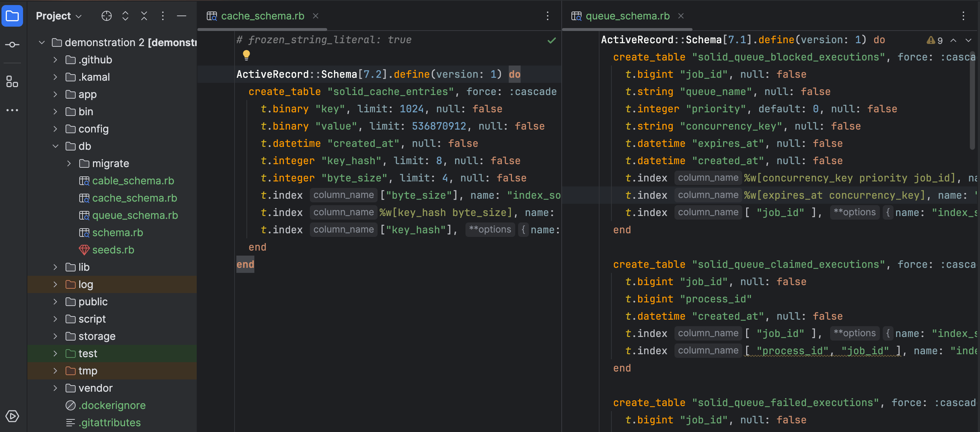The width and height of the screenshot is (980, 432).
Task: Expand the config folder
Action: pyautogui.click(x=55, y=129)
